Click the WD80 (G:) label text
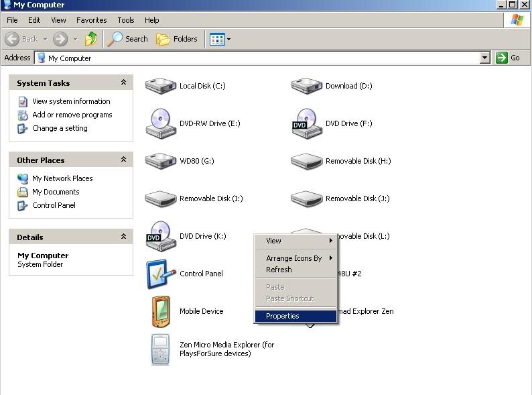Viewport: 532px width, 395px height. (197, 161)
